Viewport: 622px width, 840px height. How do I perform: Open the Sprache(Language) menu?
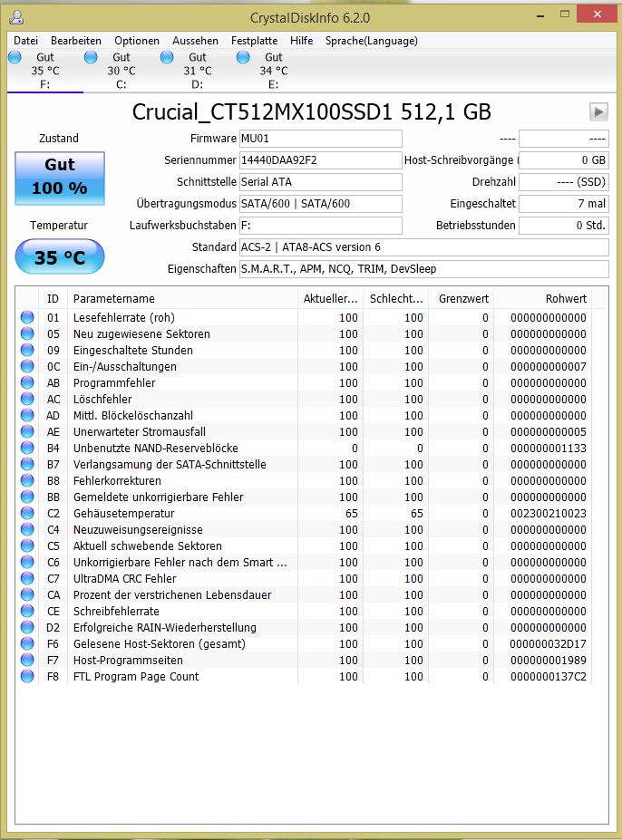tap(372, 41)
